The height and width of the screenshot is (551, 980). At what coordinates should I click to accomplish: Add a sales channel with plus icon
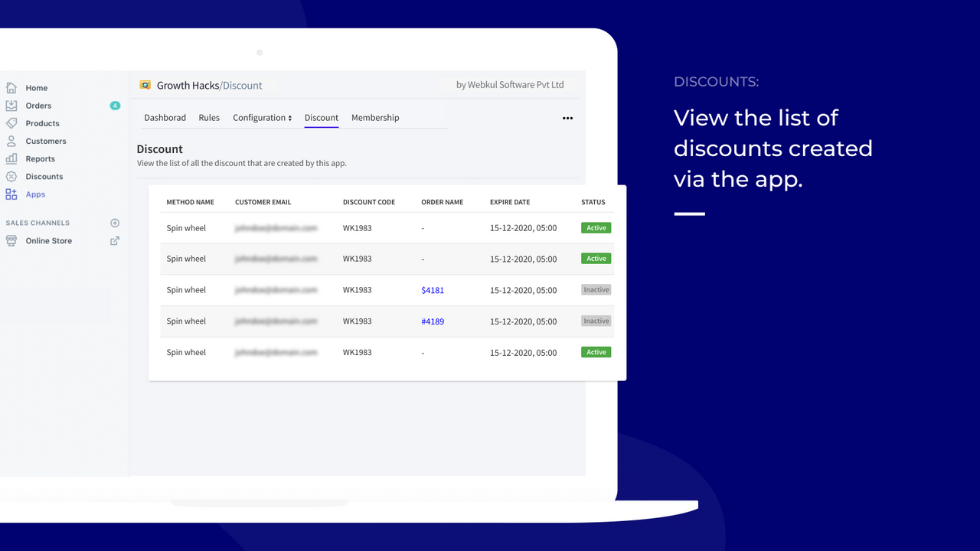click(115, 223)
